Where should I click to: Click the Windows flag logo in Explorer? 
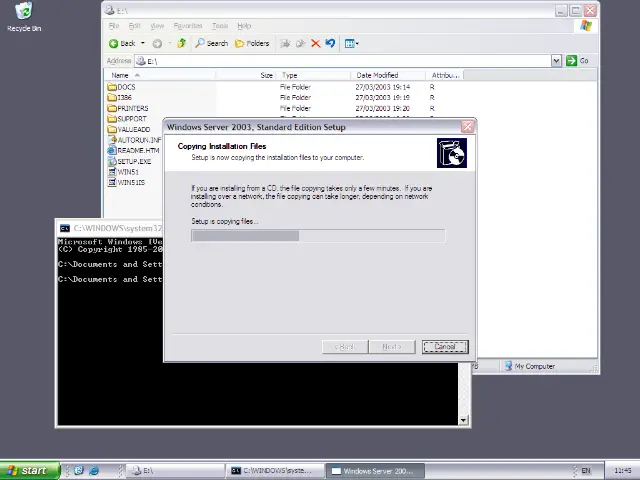[586, 26]
